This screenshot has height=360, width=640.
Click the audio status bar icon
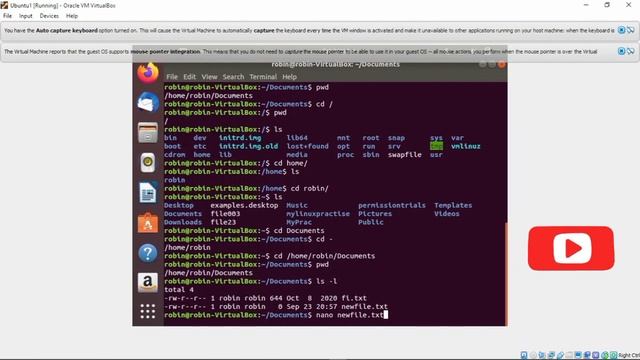pos(542,355)
